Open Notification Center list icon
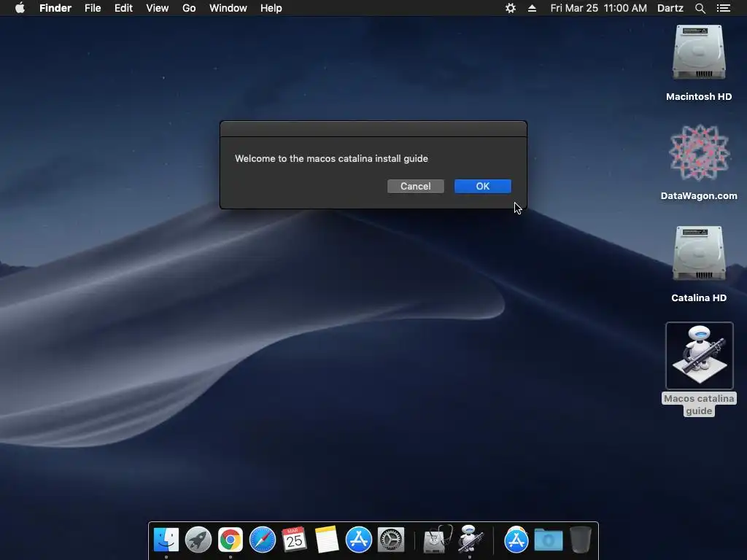 pos(724,8)
